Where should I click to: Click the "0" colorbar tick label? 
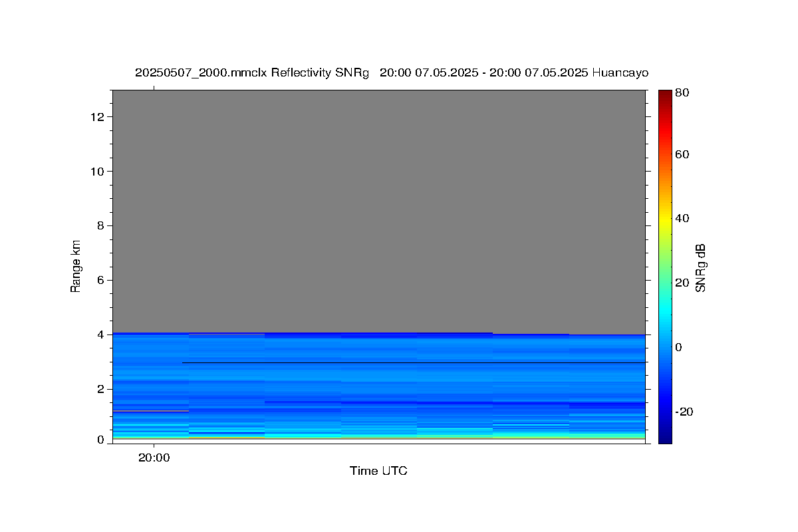coord(678,347)
